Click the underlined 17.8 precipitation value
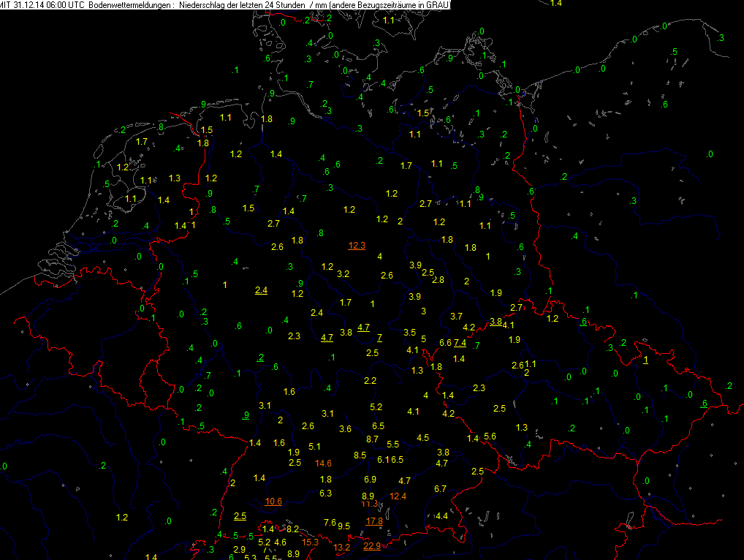744x560 pixels. 374,521
